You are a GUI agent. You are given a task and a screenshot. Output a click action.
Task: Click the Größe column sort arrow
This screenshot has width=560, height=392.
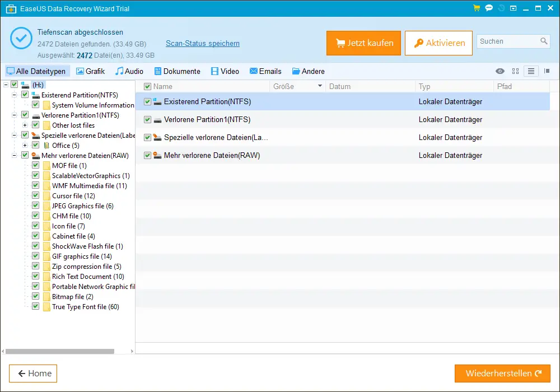pyautogui.click(x=320, y=86)
